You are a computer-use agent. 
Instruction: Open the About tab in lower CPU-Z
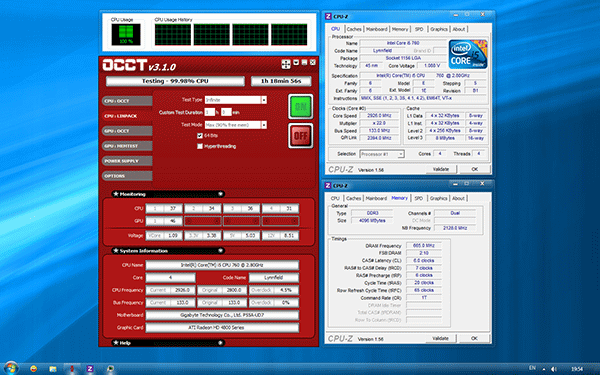click(458, 198)
